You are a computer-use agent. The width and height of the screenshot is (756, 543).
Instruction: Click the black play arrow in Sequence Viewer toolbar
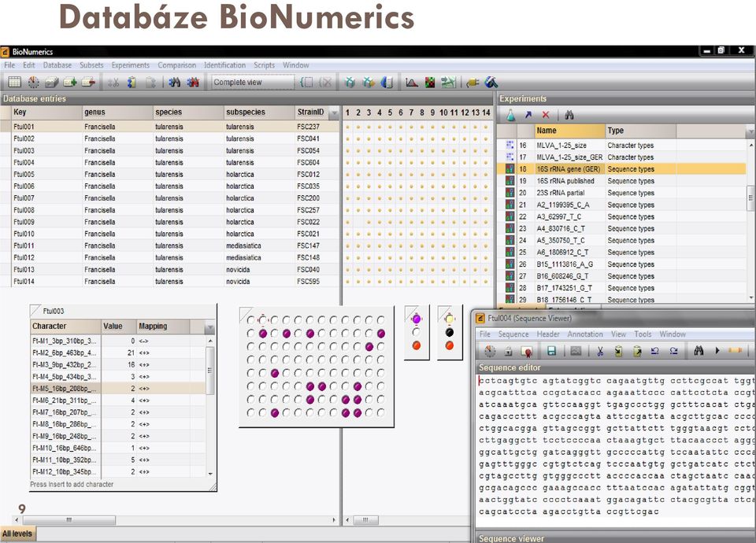(717, 351)
